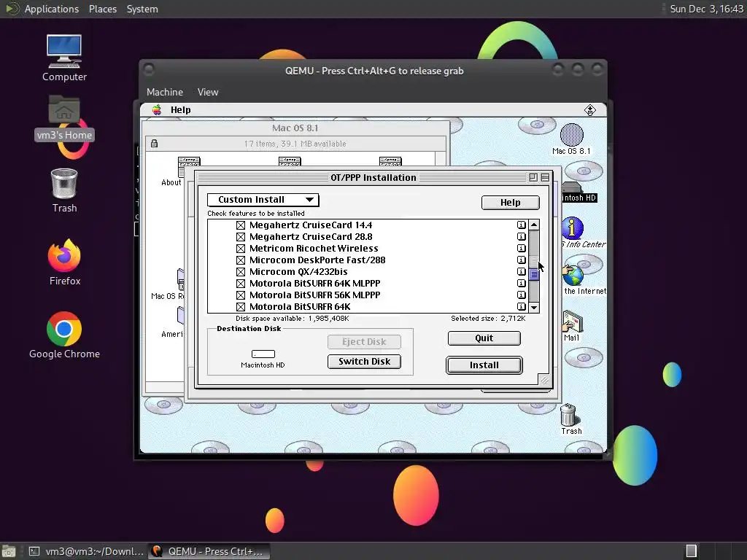Click the dimmed Eject Disk button

click(365, 341)
